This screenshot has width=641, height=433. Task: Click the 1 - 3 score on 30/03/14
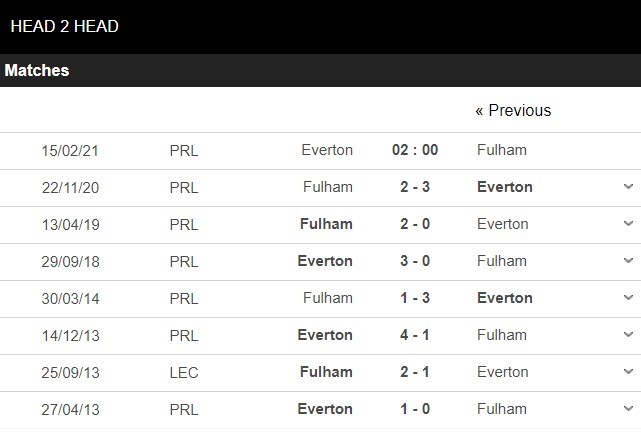(415, 298)
